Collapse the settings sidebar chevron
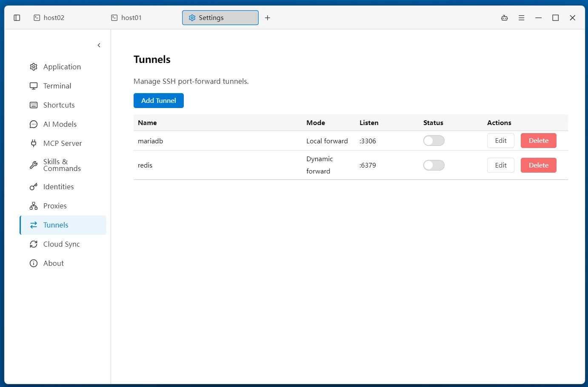 click(x=99, y=45)
